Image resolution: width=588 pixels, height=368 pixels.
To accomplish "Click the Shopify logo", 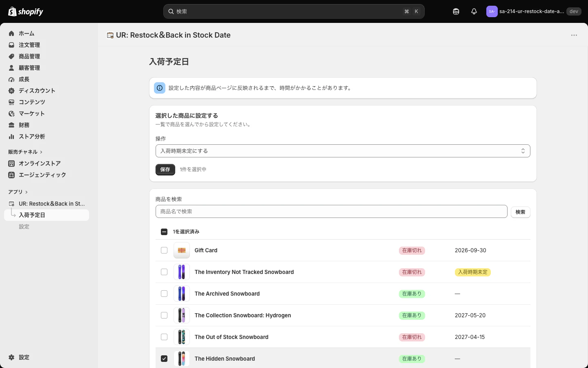I will pos(26,11).
